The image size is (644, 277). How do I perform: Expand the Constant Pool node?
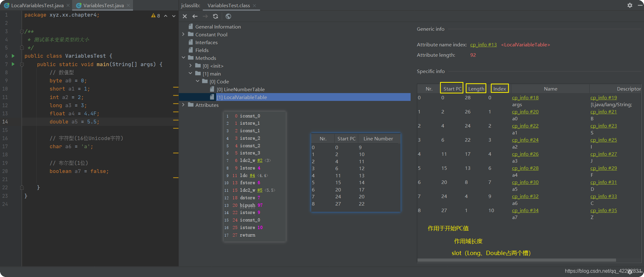[x=184, y=34]
